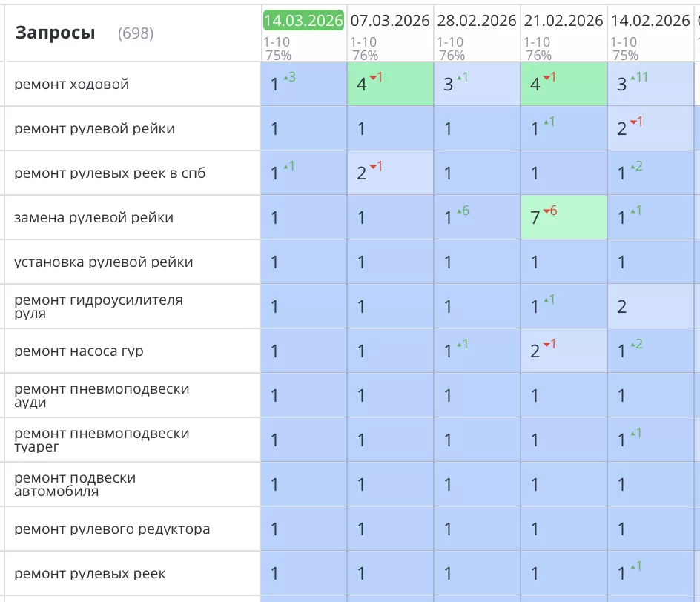Click the 'замена рулевой рейки' query
The height and width of the screenshot is (602, 700).
click(94, 218)
